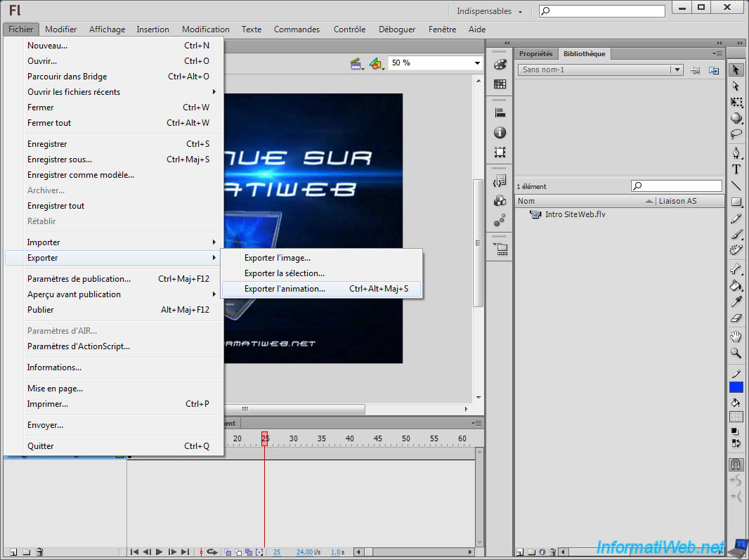Select the Rectangle tool
Screen dimensions: 749x560
pyautogui.click(x=736, y=202)
